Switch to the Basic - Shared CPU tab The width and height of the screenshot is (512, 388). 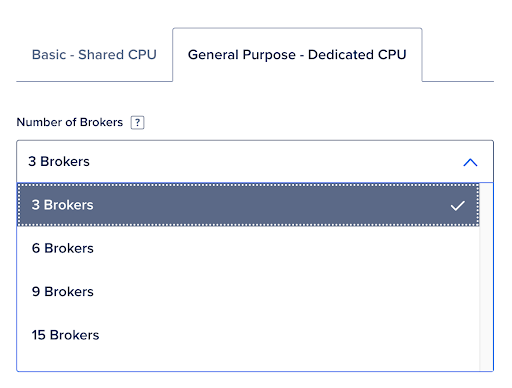tap(94, 55)
